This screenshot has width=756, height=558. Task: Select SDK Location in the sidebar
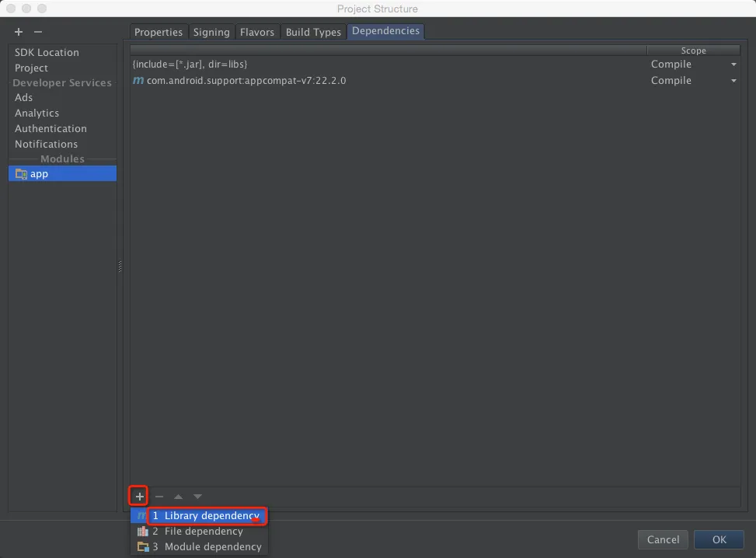click(62, 53)
